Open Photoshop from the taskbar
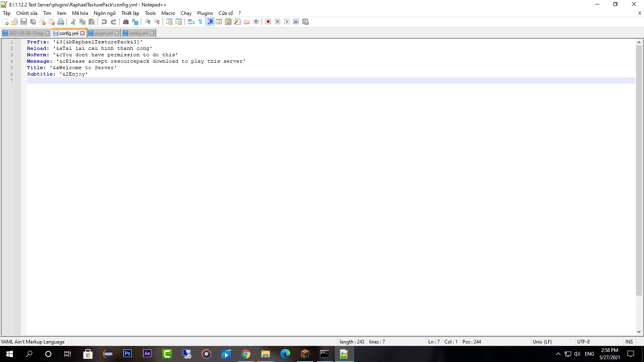Viewport: 644px width, 362px height. tap(128, 354)
